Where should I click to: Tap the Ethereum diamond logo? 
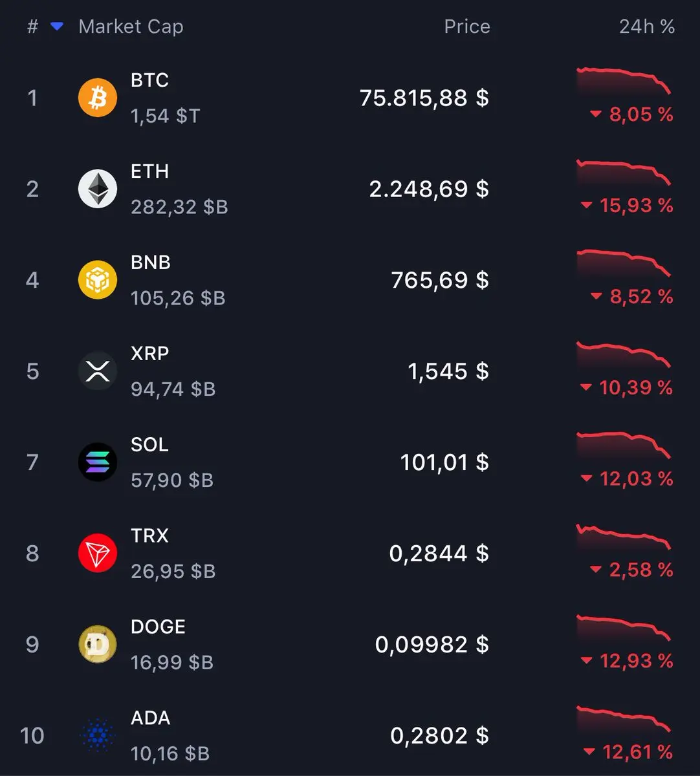click(98, 189)
